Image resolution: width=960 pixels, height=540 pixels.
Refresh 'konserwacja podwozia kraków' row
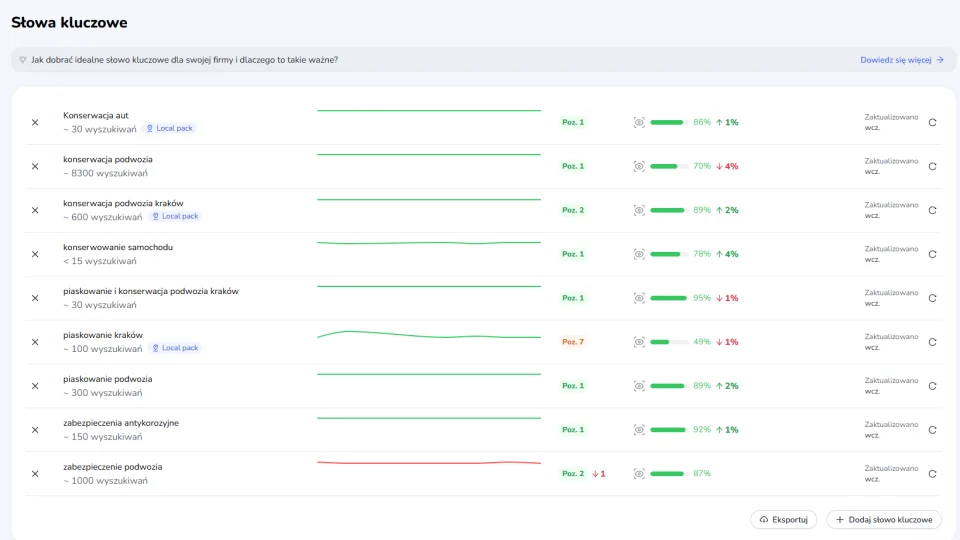click(x=932, y=210)
